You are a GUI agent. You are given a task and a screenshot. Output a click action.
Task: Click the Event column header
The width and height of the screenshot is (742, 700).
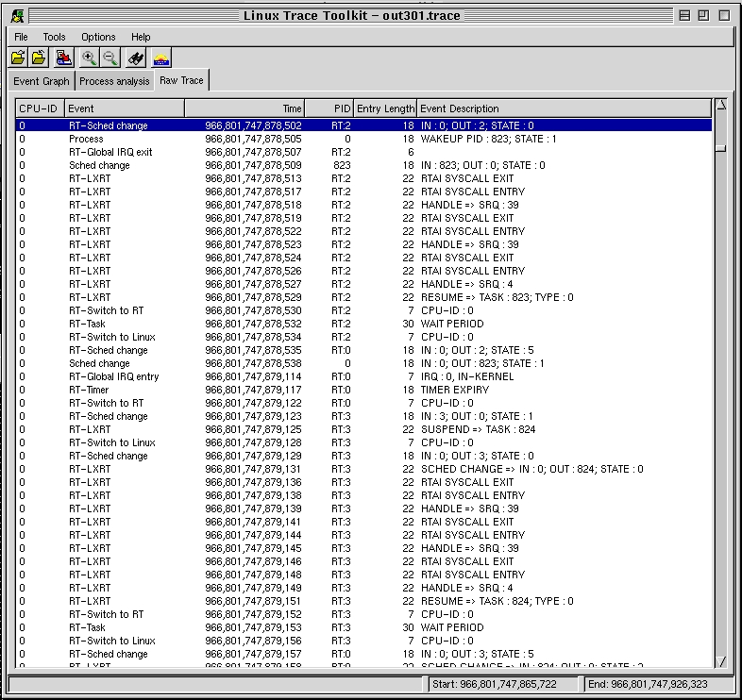pyautogui.click(x=125, y=108)
